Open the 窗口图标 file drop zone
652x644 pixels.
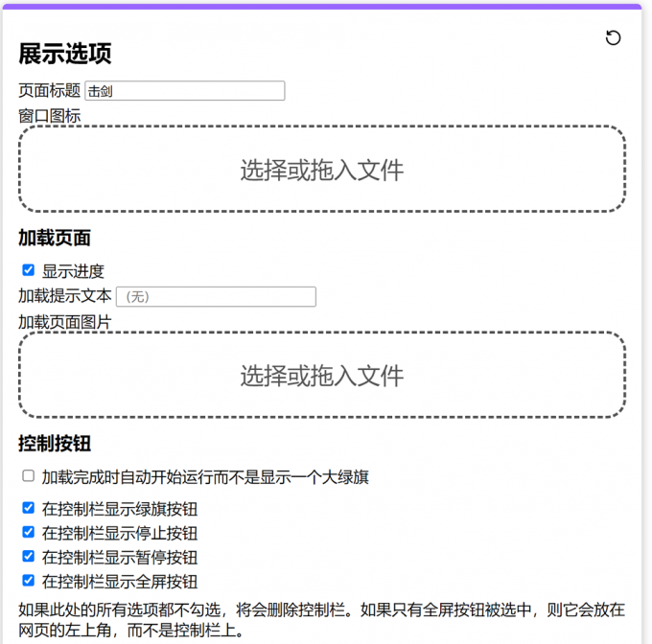coord(322,169)
